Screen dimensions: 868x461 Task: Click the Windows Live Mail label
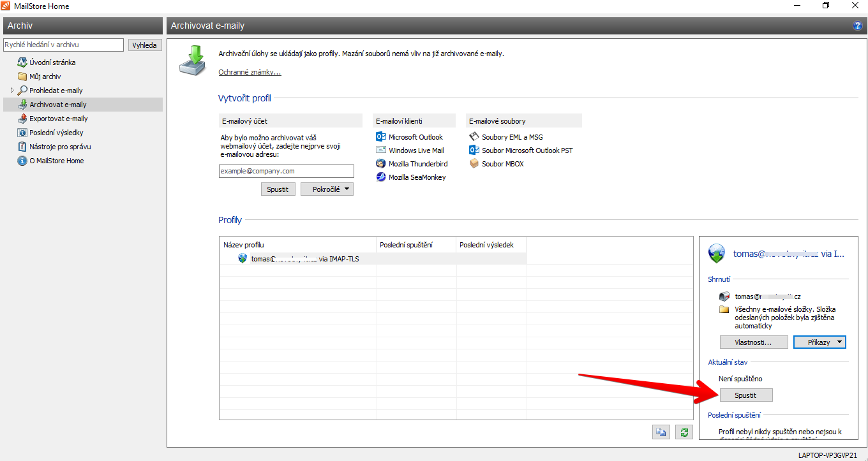coord(416,150)
